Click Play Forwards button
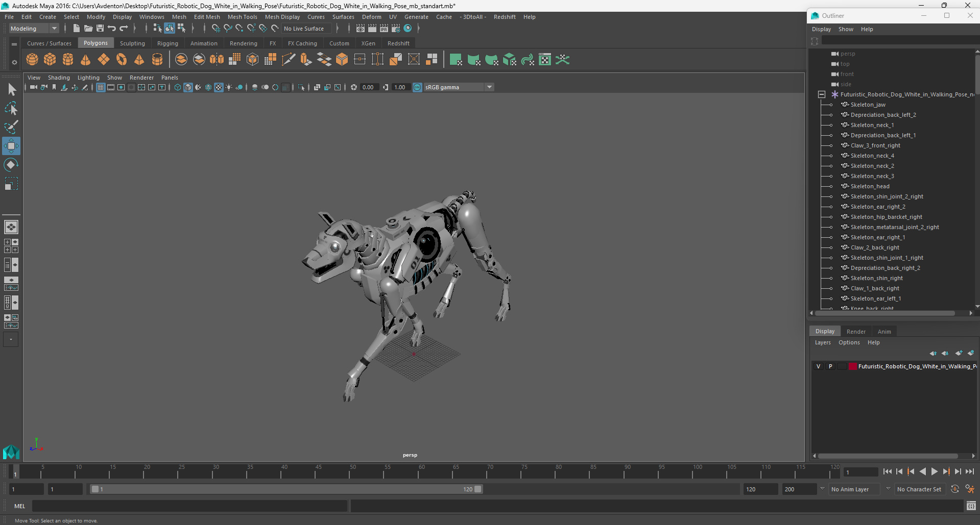Image resolution: width=980 pixels, height=525 pixels. (x=935, y=472)
